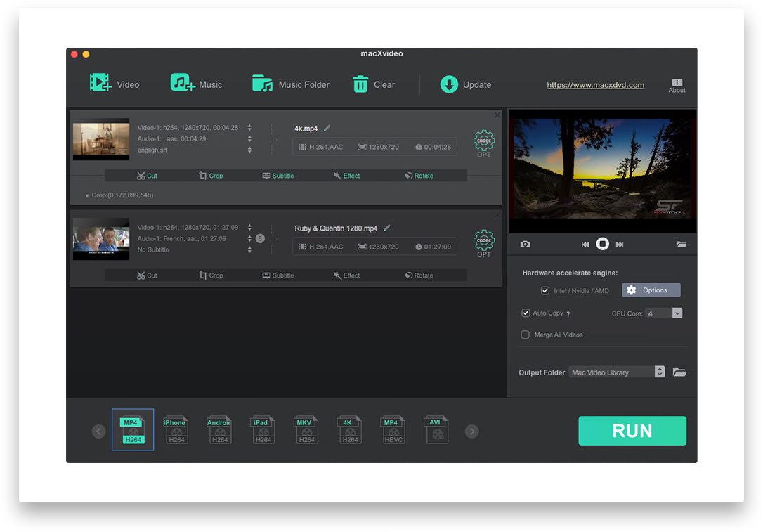Click 4k.mp4 output info bar H.264,AAC

pos(374,147)
